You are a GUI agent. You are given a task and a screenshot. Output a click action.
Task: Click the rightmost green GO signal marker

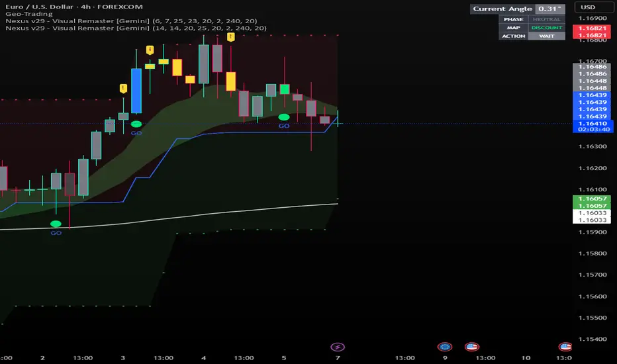[x=284, y=117]
